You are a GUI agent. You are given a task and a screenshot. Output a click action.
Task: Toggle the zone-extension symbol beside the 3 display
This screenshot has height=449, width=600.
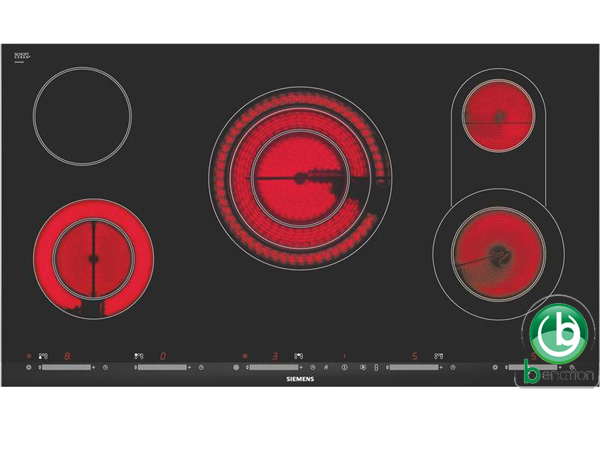[x=296, y=355]
